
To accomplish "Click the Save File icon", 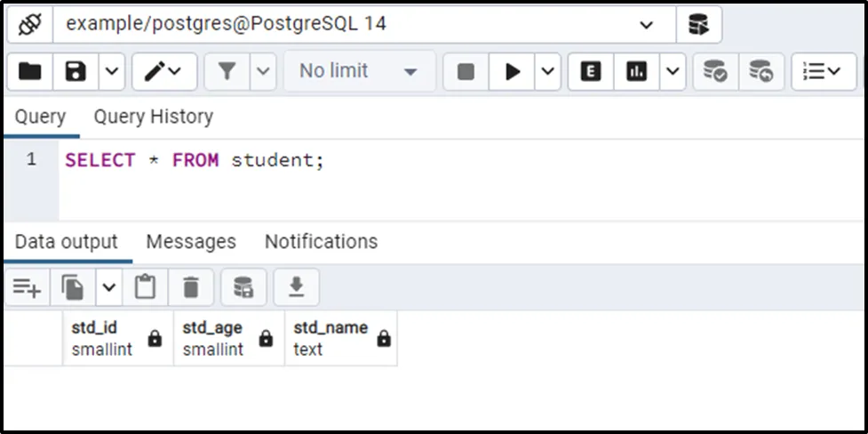I will pyautogui.click(x=75, y=72).
